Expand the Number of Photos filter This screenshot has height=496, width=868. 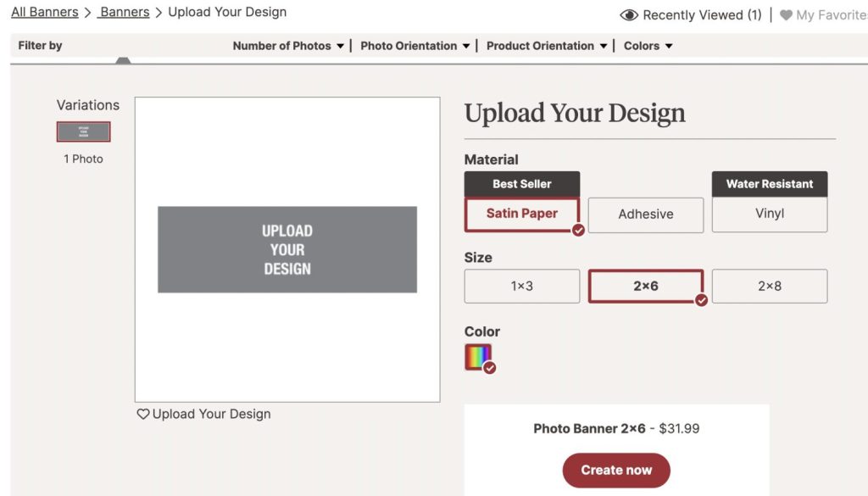tap(288, 46)
